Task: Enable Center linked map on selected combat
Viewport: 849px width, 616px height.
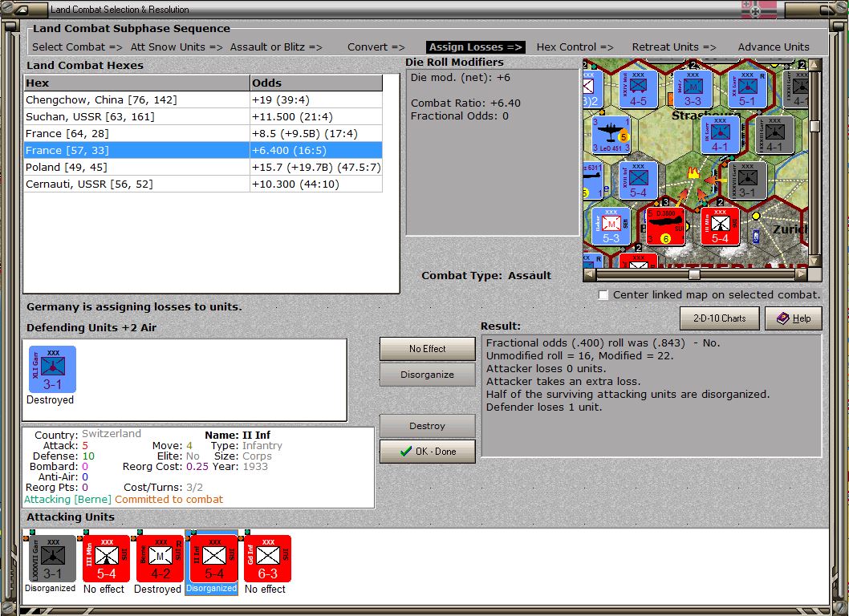Action: (x=603, y=295)
